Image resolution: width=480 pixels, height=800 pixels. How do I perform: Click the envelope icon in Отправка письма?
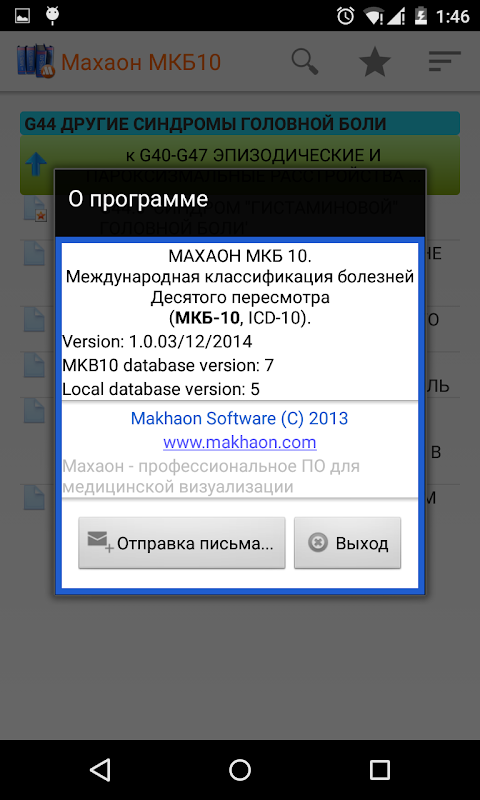[100, 542]
